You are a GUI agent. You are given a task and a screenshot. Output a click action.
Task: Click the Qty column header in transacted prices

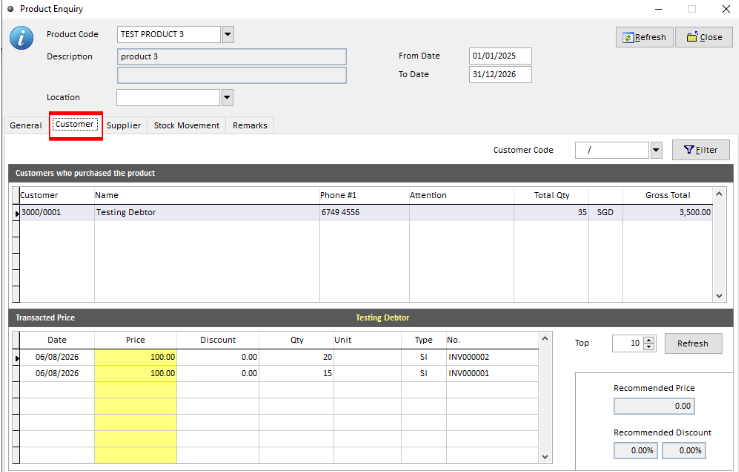[296, 340]
